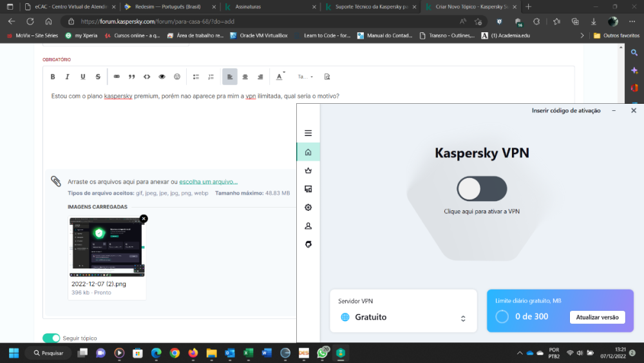The width and height of the screenshot is (644, 363).
Task: Click Inserir código de ativação link
Action: tap(566, 111)
